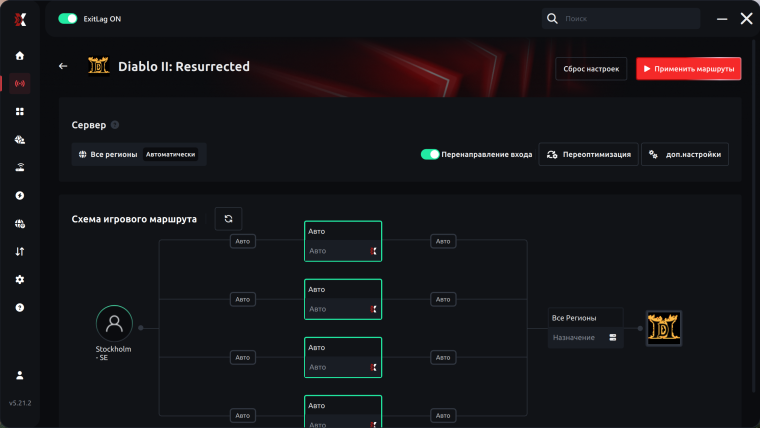760x428 pixels.
Task: Click the Сброс настроек button
Action: click(x=591, y=69)
